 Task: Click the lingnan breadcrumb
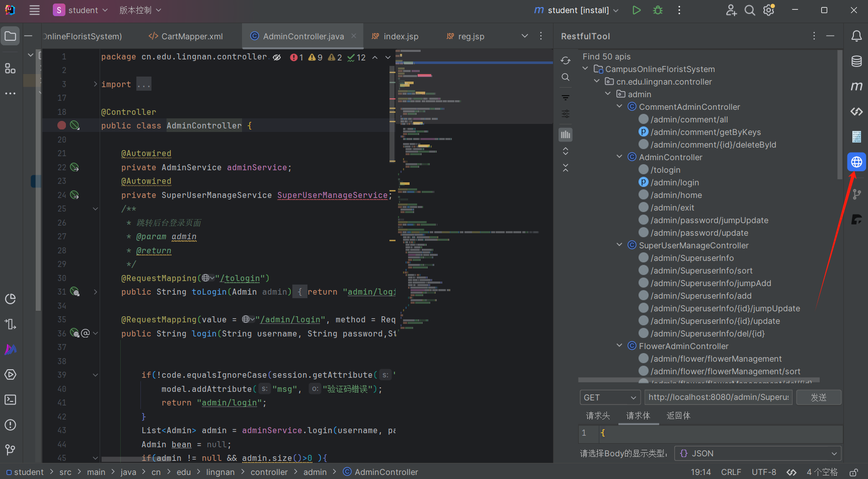click(x=220, y=472)
